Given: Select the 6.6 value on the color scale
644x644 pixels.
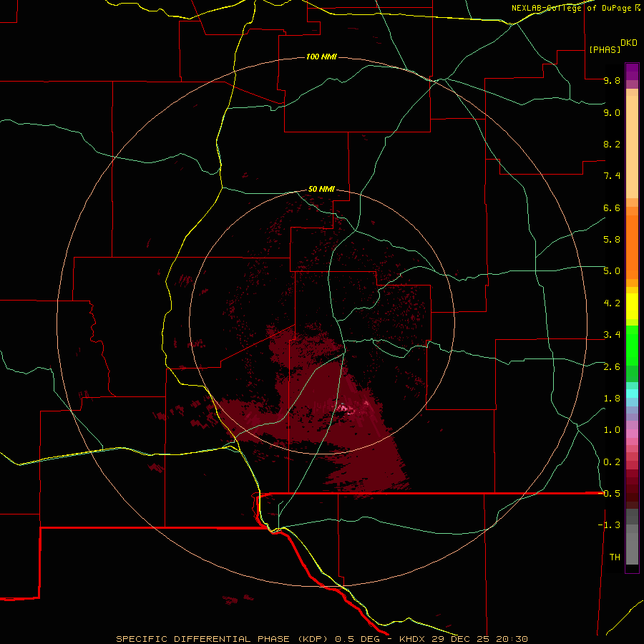Looking at the screenshot, I should pos(612,208).
